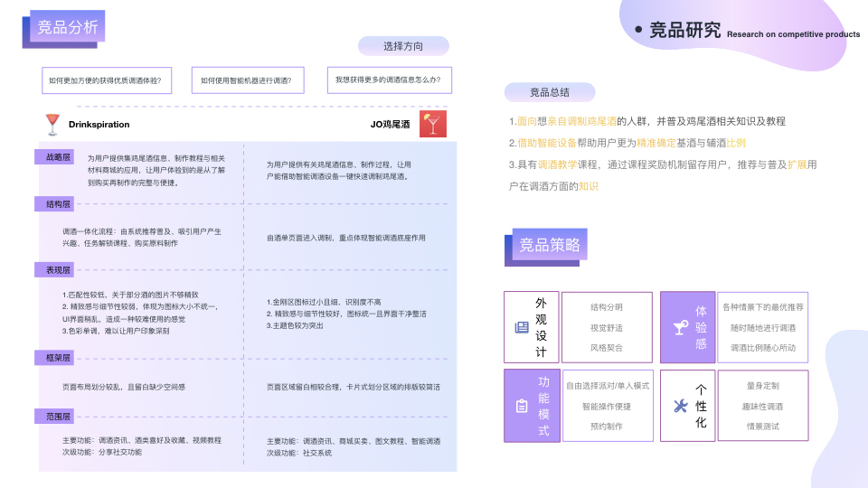The image size is (868, 488).
Task: Click summary line 1 about 亲自调制鸡尾酒
Action: tap(647, 121)
